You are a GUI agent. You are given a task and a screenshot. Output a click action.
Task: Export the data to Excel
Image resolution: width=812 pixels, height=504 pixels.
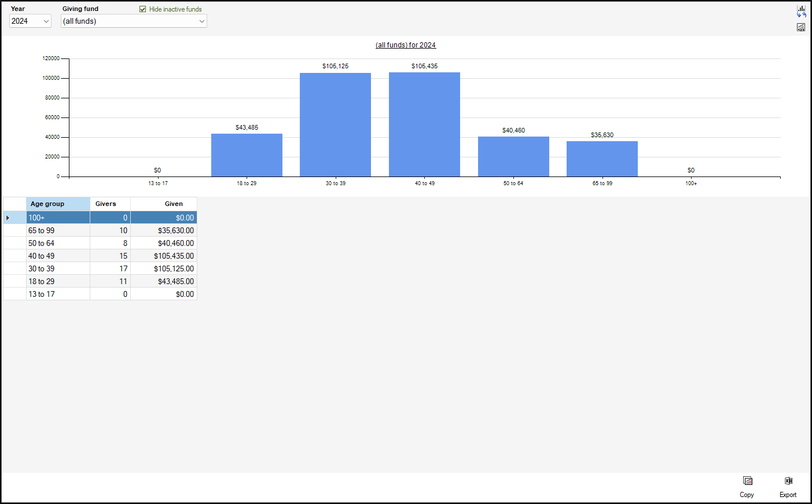(x=788, y=486)
